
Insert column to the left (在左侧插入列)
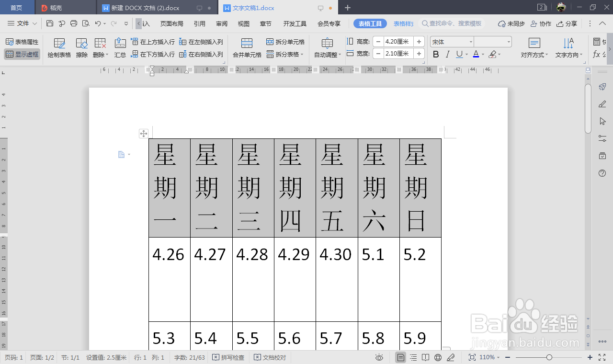[x=201, y=42]
